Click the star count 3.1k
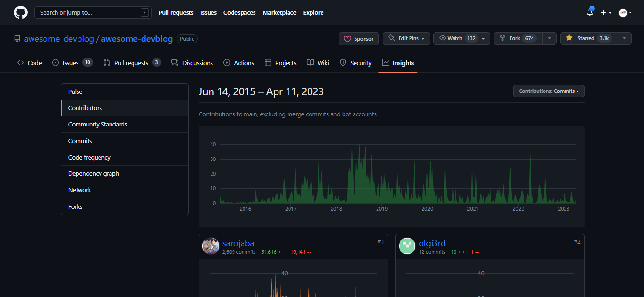Image resolution: width=644 pixels, height=297 pixels. 604,38
